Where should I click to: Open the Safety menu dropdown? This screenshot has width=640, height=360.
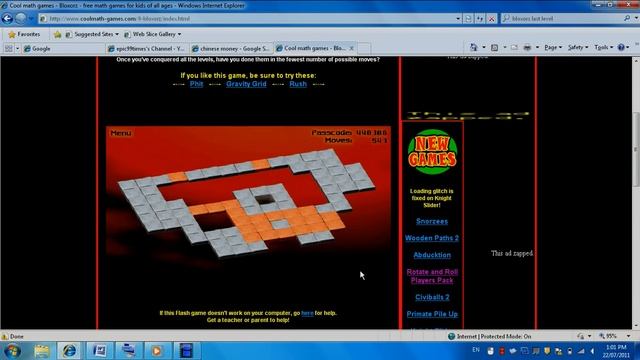point(578,48)
